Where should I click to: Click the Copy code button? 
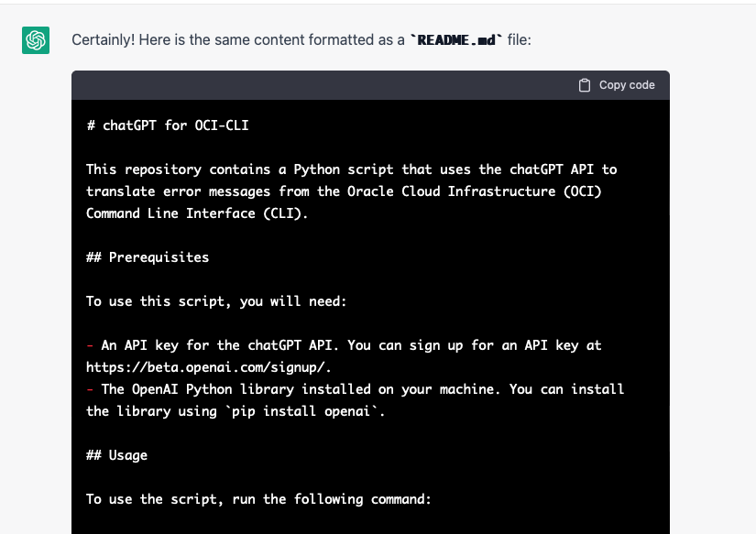[x=617, y=84]
